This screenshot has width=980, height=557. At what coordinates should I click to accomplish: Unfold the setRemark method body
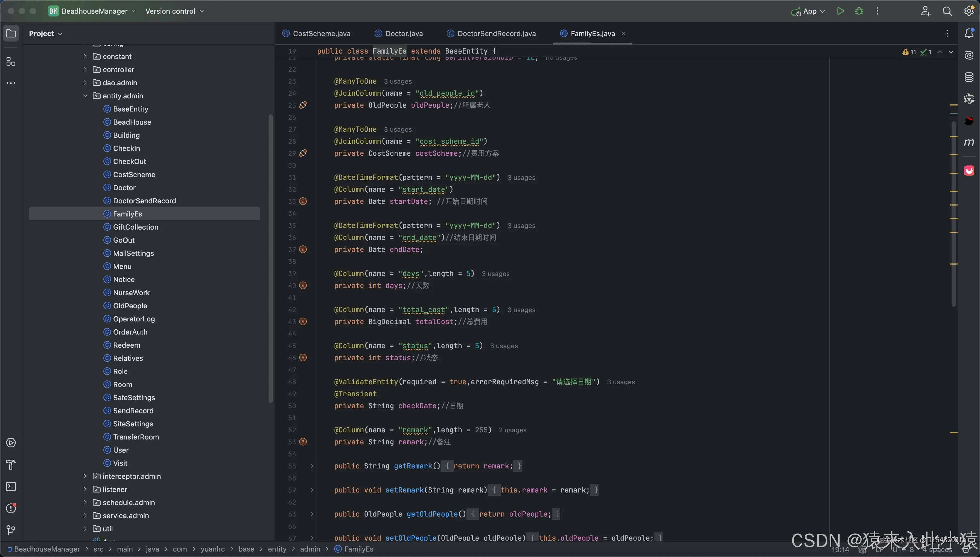312,490
